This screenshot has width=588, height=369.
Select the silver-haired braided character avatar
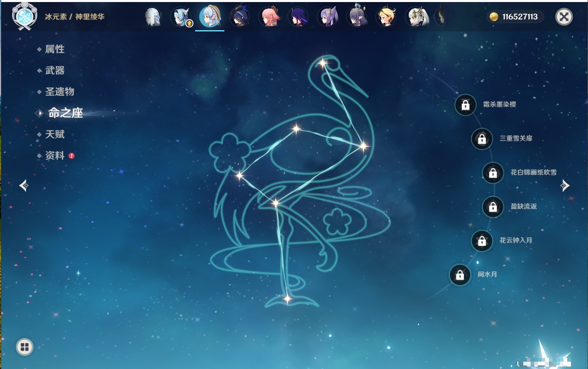(x=153, y=17)
